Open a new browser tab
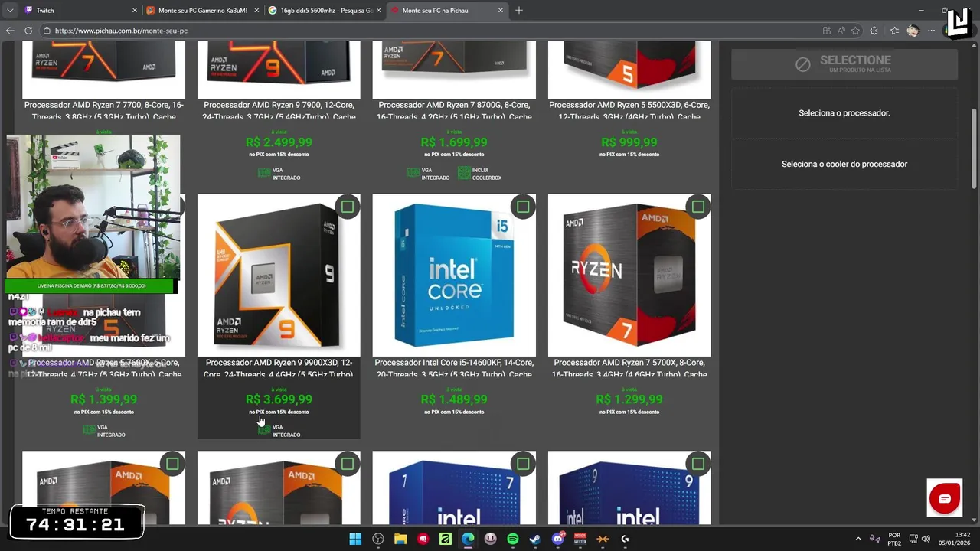 pos(519,10)
